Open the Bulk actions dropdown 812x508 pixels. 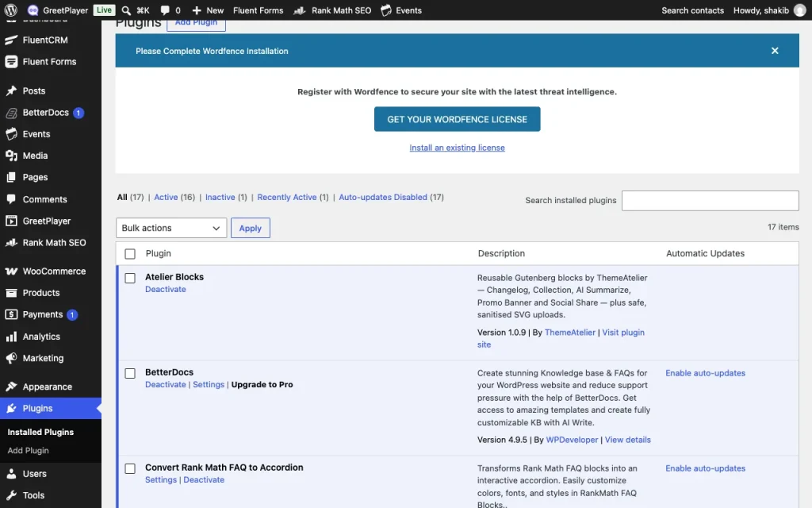point(171,228)
